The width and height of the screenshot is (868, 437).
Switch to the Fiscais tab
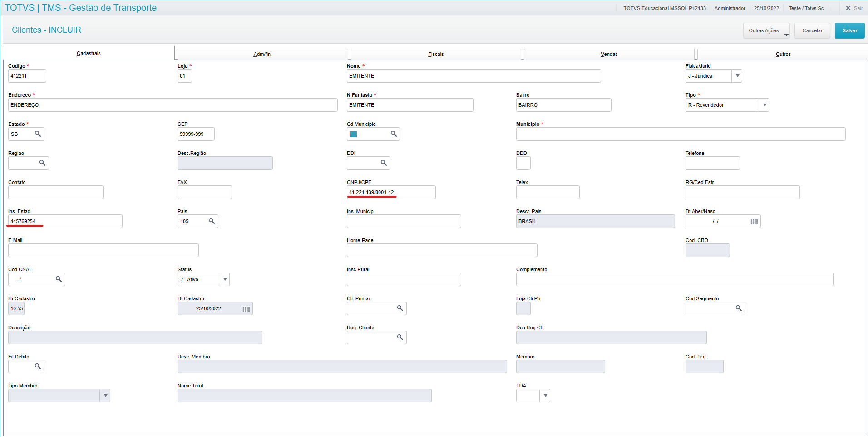436,54
